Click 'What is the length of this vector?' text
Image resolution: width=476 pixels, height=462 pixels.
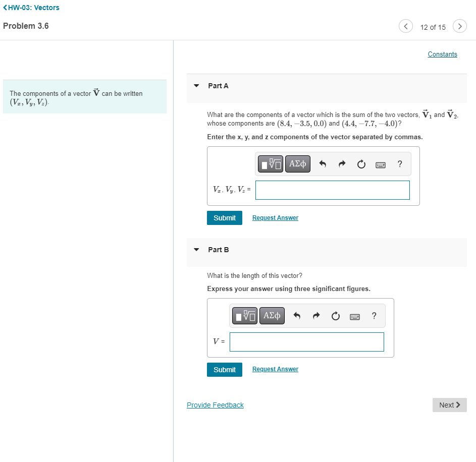[x=255, y=276]
